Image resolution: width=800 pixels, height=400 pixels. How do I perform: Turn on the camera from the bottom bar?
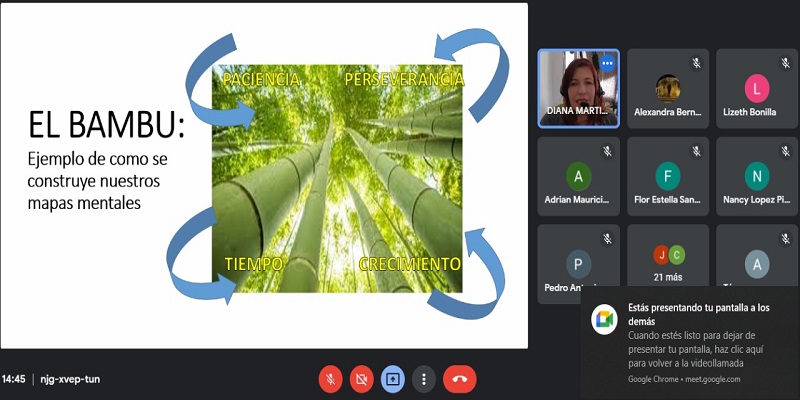361,380
